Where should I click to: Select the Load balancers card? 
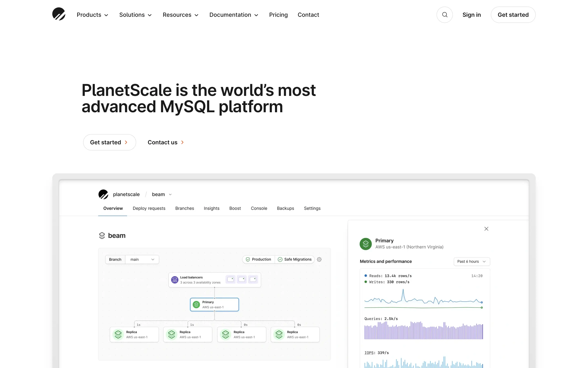pos(215,280)
